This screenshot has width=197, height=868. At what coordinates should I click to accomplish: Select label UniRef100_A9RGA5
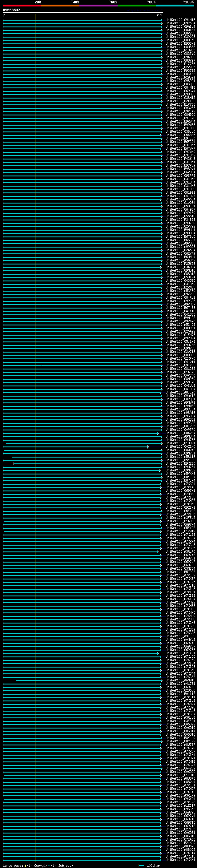pyautogui.click(x=180, y=423)
